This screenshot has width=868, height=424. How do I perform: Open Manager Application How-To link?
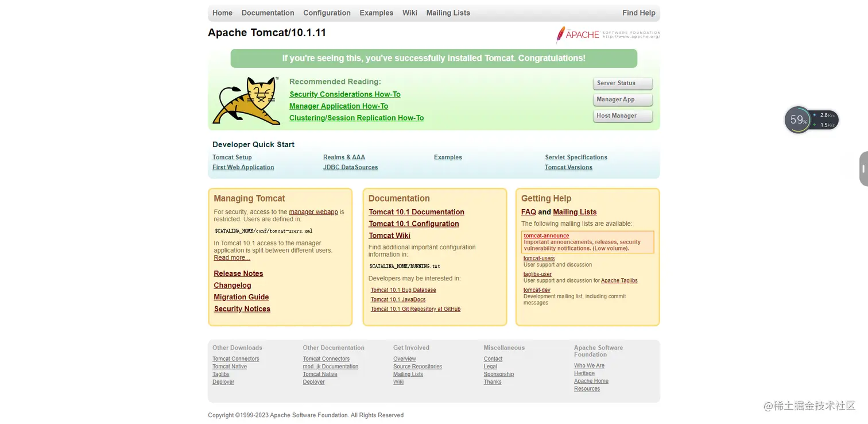pyautogui.click(x=339, y=106)
